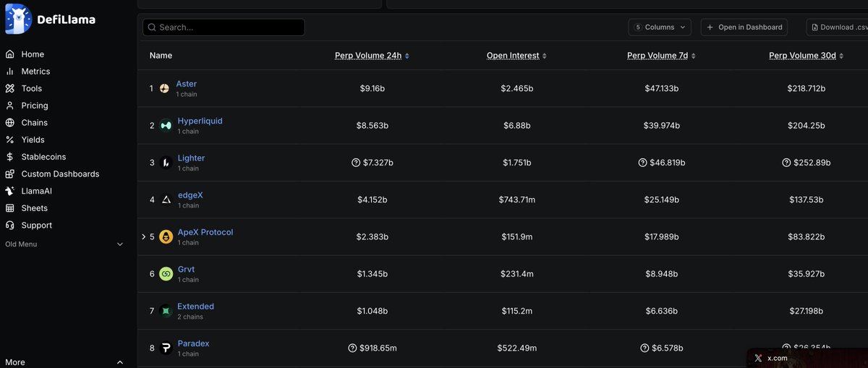
Task: Open the Grvt protocol link
Action: [187, 269]
